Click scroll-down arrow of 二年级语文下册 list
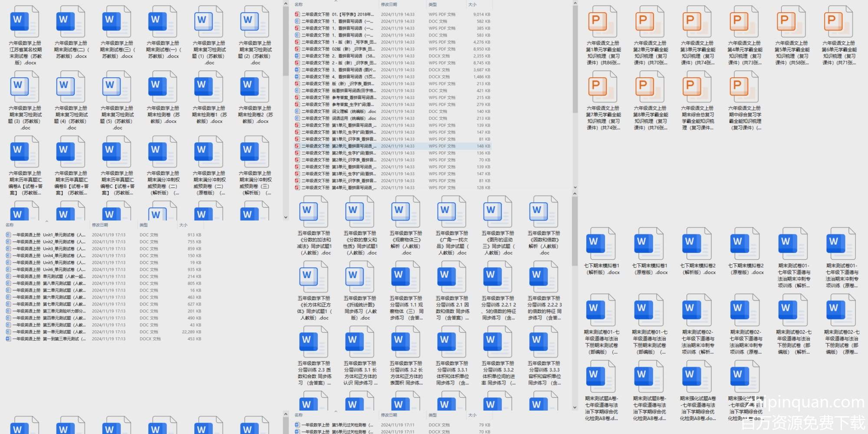The height and width of the screenshot is (434, 868). [x=575, y=187]
